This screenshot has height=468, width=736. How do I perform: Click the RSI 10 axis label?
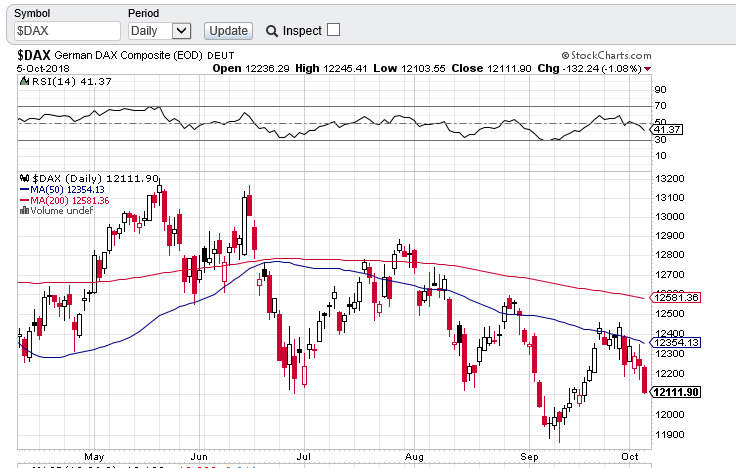pyautogui.click(x=661, y=156)
